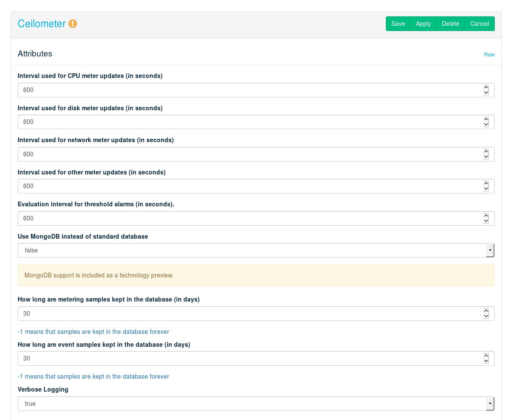
Task: Increase event samples retention days
Action: (x=486, y=356)
